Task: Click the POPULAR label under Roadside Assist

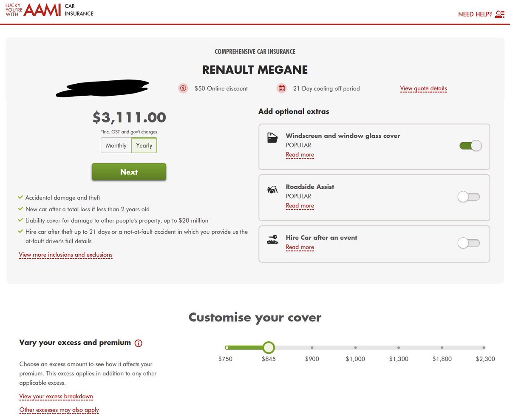Action: [298, 196]
